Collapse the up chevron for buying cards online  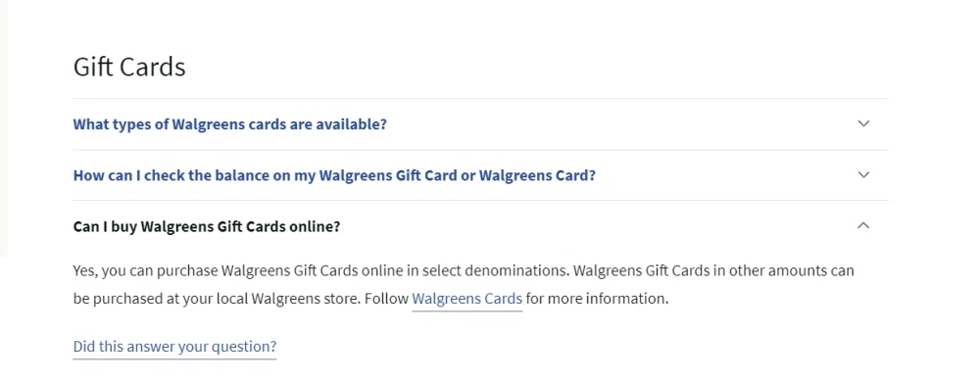coord(863,225)
